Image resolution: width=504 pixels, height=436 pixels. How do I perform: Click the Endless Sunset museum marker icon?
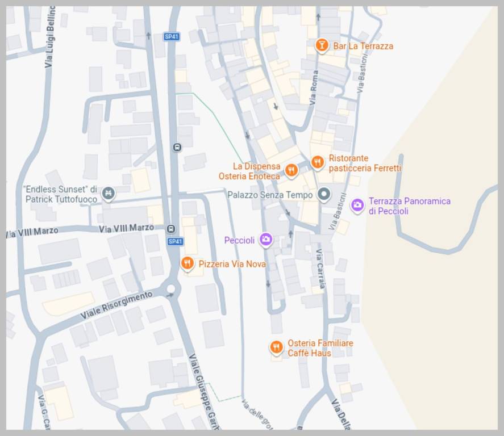(109, 194)
